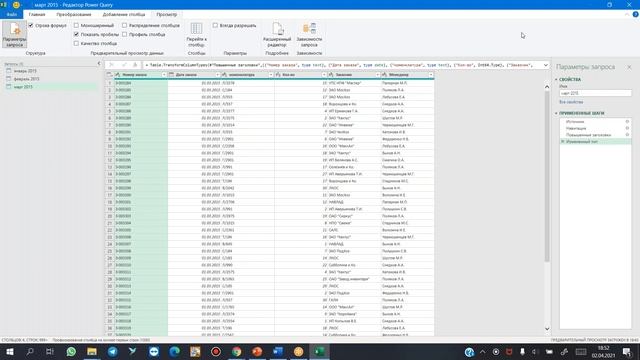The height and width of the screenshot is (360, 640).
Task: Click gear icon of the Навигация step
Action: [627, 128]
